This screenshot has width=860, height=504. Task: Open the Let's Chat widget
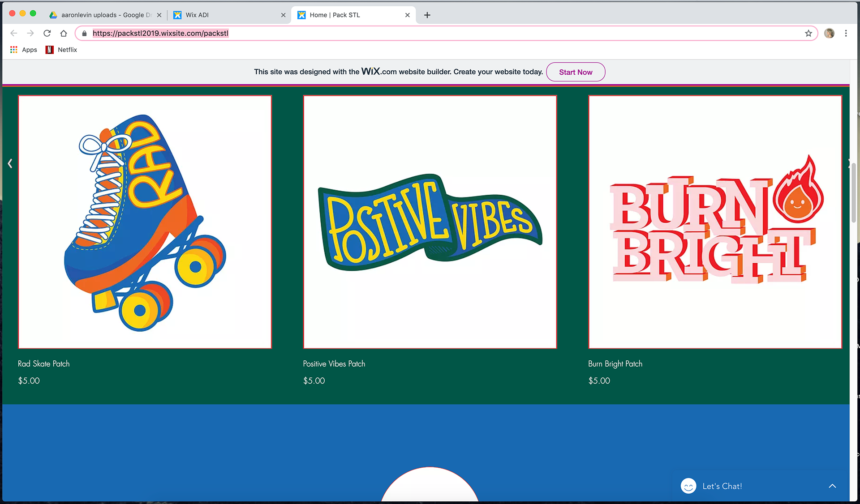coord(761,486)
